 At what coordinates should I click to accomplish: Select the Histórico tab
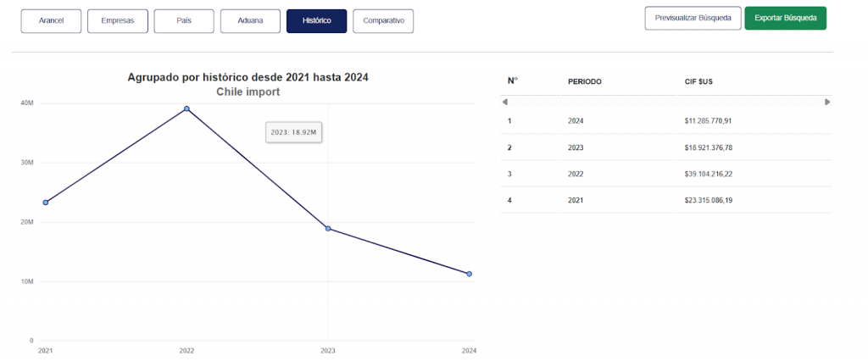tap(317, 21)
